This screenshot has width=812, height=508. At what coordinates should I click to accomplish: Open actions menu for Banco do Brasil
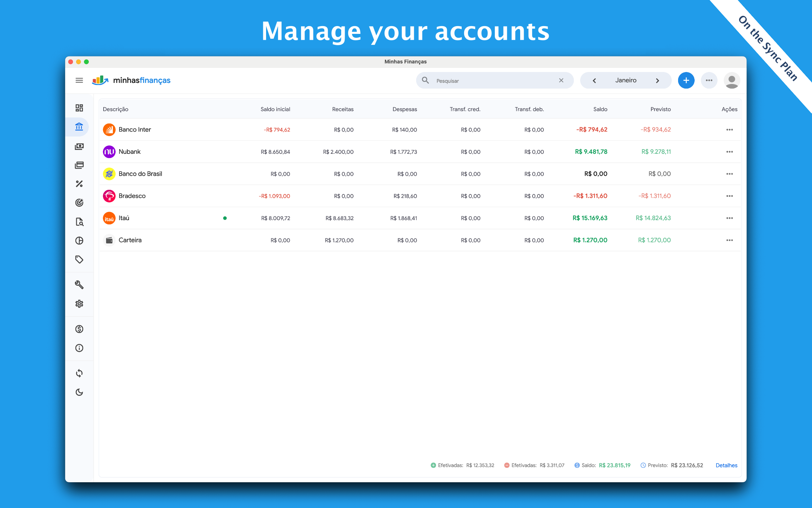tap(730, 174)
